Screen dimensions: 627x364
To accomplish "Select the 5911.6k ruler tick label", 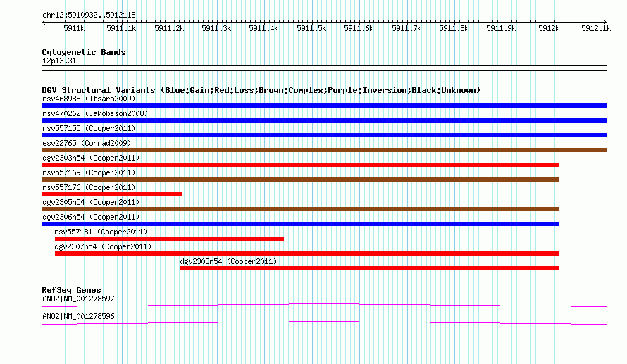I will [359, 28].
